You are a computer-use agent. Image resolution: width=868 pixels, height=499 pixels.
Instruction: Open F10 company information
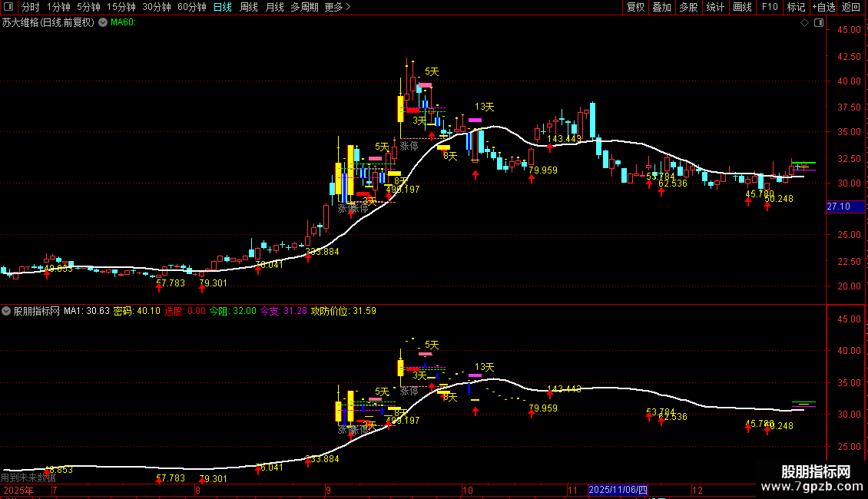(770, 7)
